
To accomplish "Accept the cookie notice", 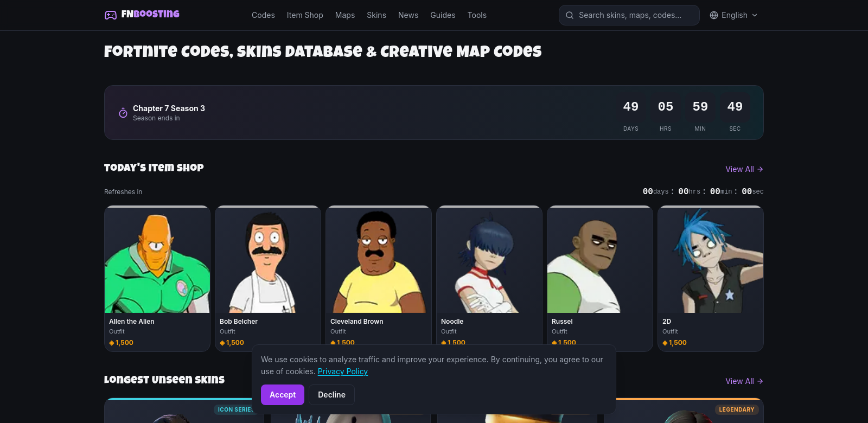I will (283, 395).
